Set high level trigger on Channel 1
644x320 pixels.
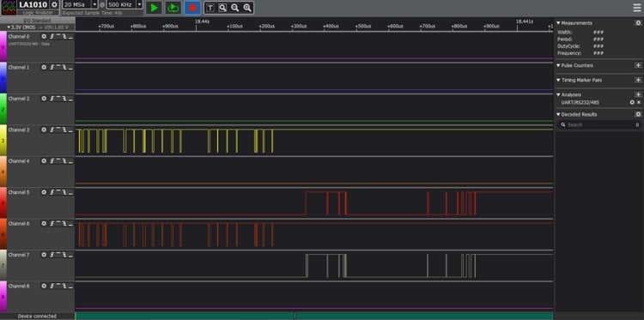point(58,67)
